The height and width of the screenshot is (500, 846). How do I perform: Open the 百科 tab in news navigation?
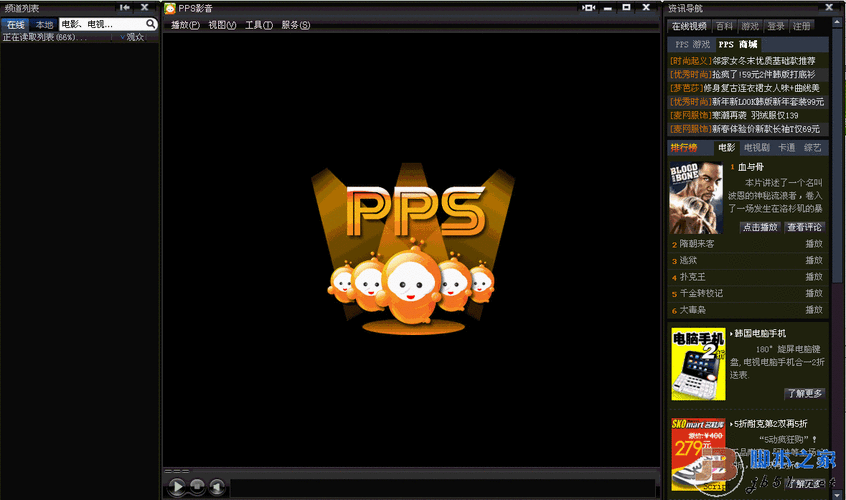(724, 26)
